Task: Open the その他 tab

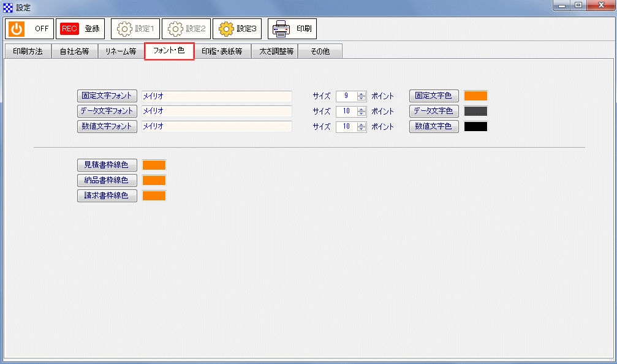Action: [320, 51]
